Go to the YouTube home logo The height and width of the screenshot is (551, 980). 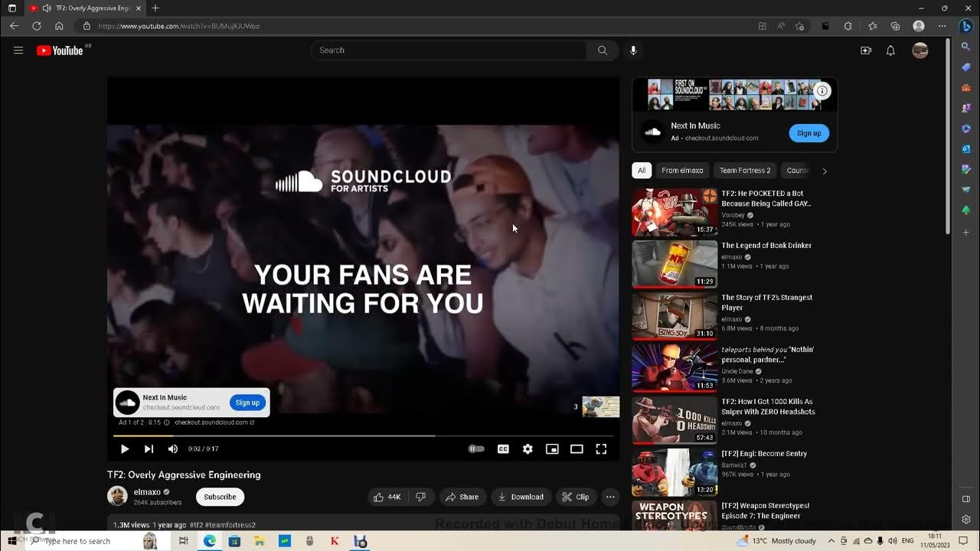click(x=60, y=51)
